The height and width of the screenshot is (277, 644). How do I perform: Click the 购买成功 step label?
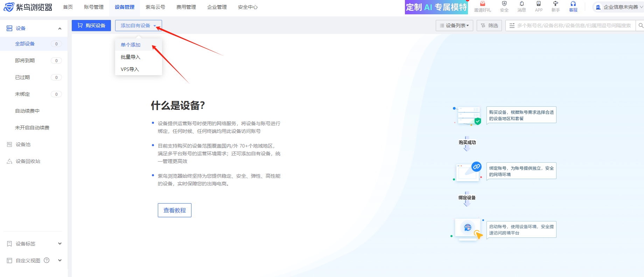(467, 142)
